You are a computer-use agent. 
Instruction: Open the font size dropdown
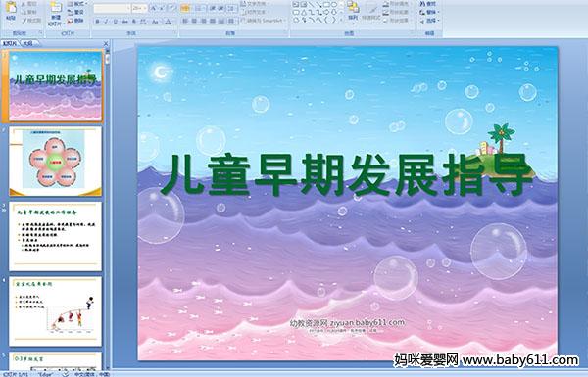pyautogui.click(x=139, y=8)
